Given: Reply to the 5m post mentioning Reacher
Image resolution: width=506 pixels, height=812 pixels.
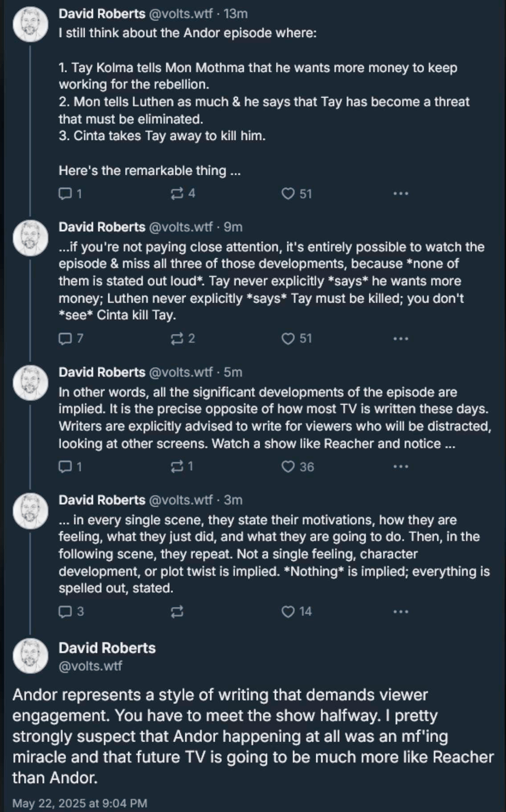Looking at the screenshot, I should 65,467.
